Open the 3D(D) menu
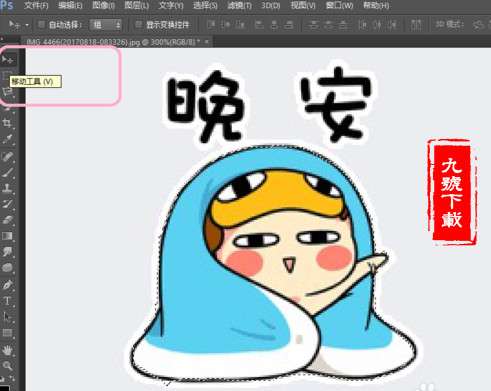 tap(270, 6)
